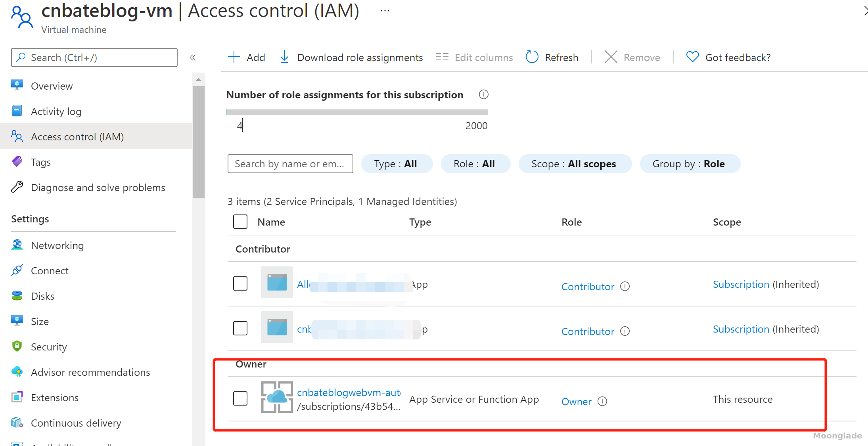Viewport: 868px width, 446px height.
Task: Click the Security shield icon
Action: [17, 346]
